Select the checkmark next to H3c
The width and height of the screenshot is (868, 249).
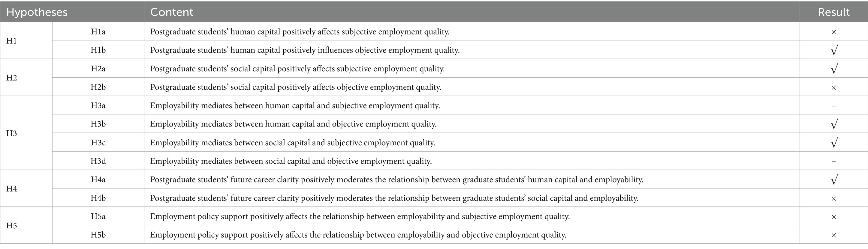(x=834, y=143)
